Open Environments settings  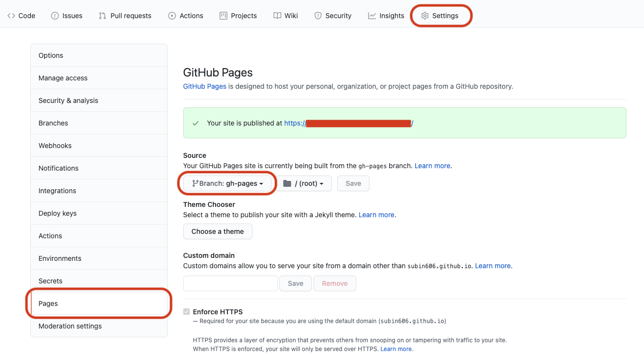(99, 258)
